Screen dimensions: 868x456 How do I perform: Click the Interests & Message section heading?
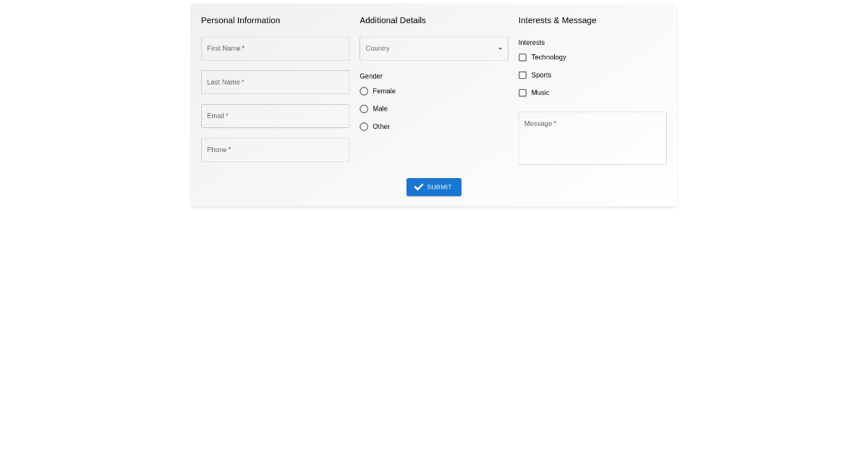point(557,20)
